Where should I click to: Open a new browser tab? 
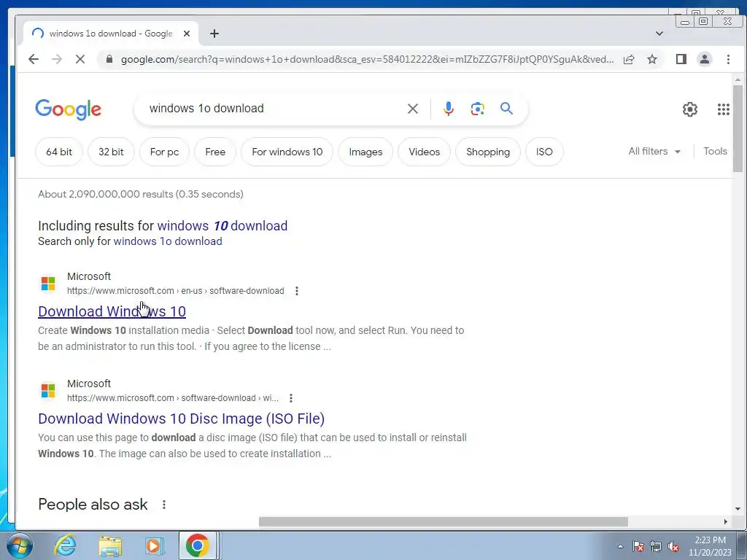pos(214,34)
